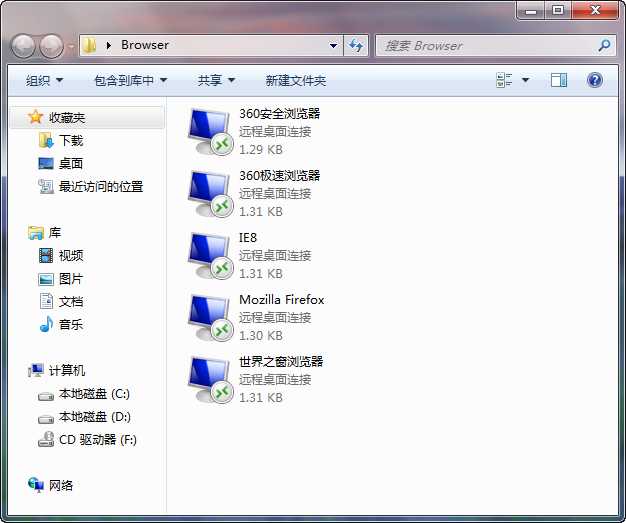
Task: Open the help question mark icon
Action: (x=595, y=80)
